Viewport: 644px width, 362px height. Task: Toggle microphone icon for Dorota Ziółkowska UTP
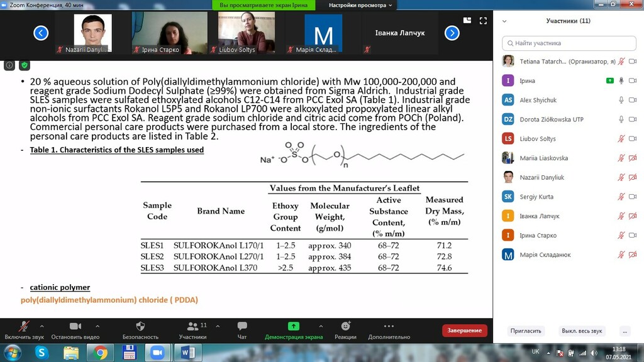coord(621,119)
